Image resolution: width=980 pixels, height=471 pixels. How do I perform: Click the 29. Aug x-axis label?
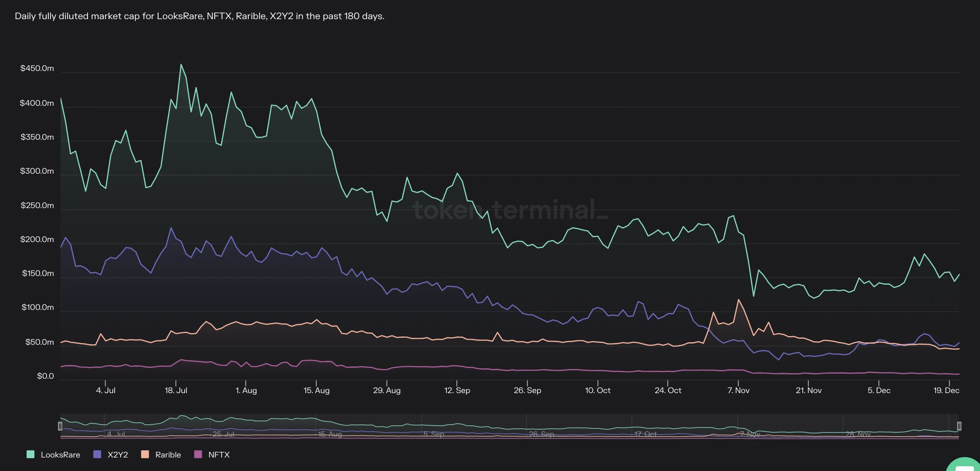point(387,390)
